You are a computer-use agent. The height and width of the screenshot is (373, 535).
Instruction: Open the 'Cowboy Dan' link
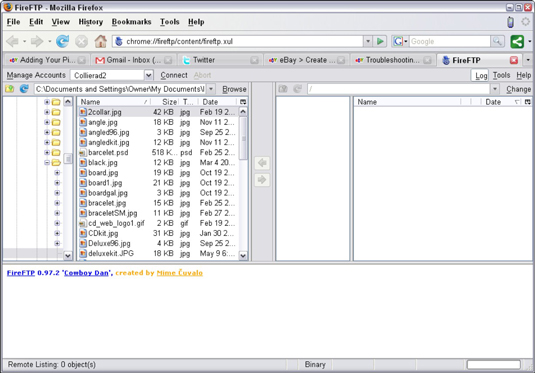coord(86,273)
